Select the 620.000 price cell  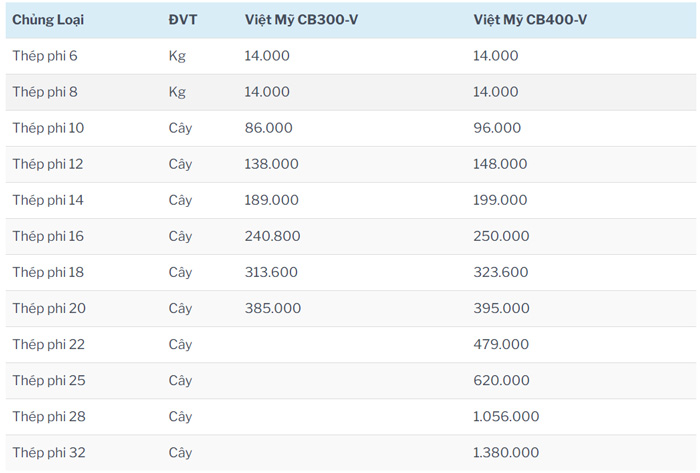(499, 380)
